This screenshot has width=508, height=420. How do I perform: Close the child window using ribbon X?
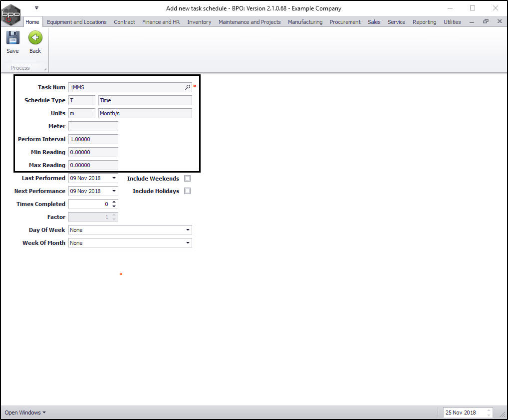point(500,21)
